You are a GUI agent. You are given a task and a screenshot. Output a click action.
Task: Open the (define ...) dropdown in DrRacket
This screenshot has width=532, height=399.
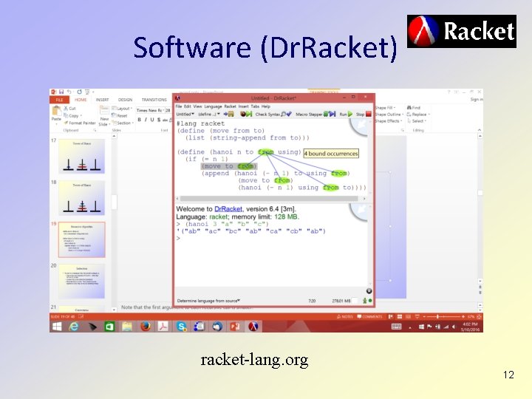(208, 115)
